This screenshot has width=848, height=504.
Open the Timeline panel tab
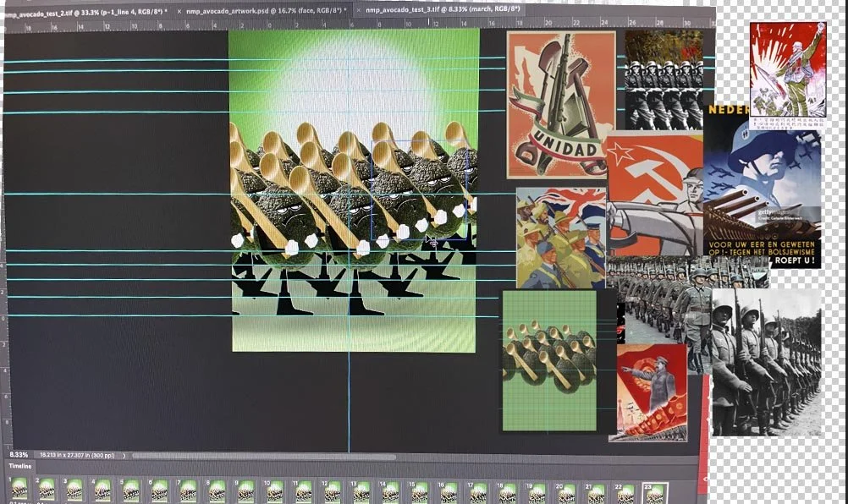coord(19,466)
